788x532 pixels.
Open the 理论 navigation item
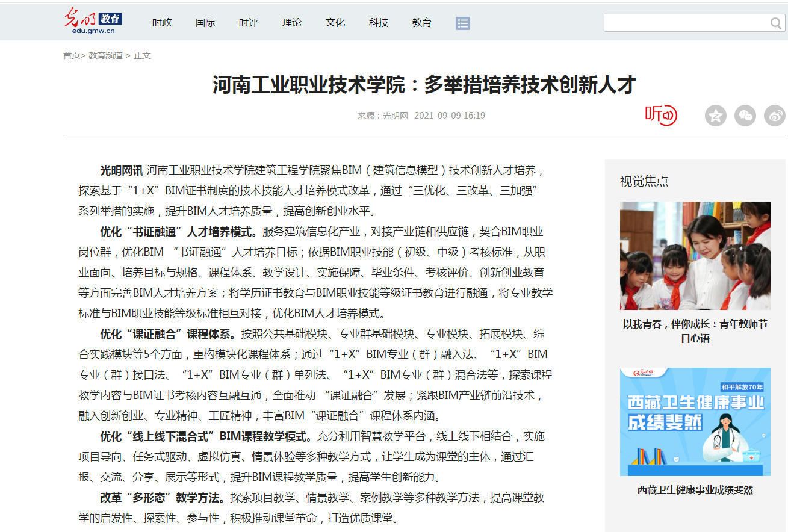pyautogui.click(x=292, y=23)
